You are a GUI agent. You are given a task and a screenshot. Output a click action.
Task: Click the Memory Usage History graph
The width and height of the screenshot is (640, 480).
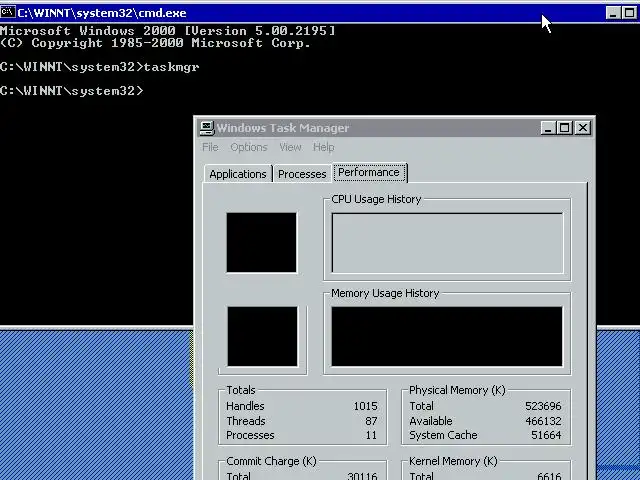[x=447, y=336]
